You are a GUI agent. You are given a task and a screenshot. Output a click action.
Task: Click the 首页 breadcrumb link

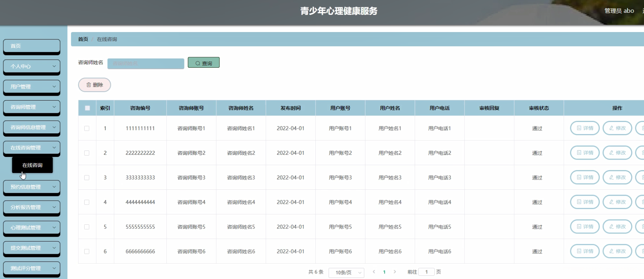83,39
